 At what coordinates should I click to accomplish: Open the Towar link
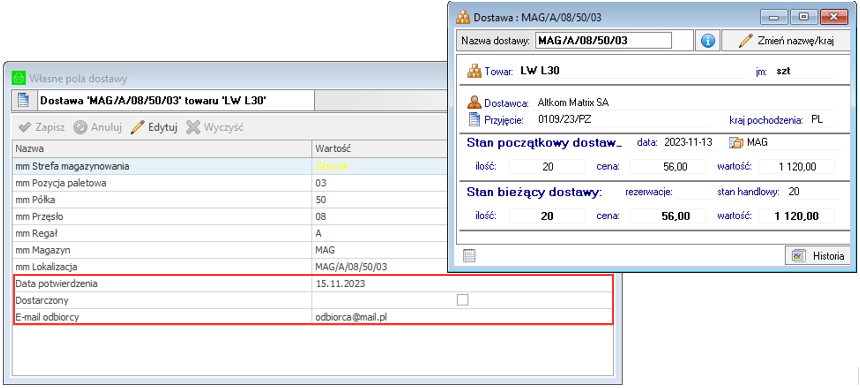[x=499, y=71]
